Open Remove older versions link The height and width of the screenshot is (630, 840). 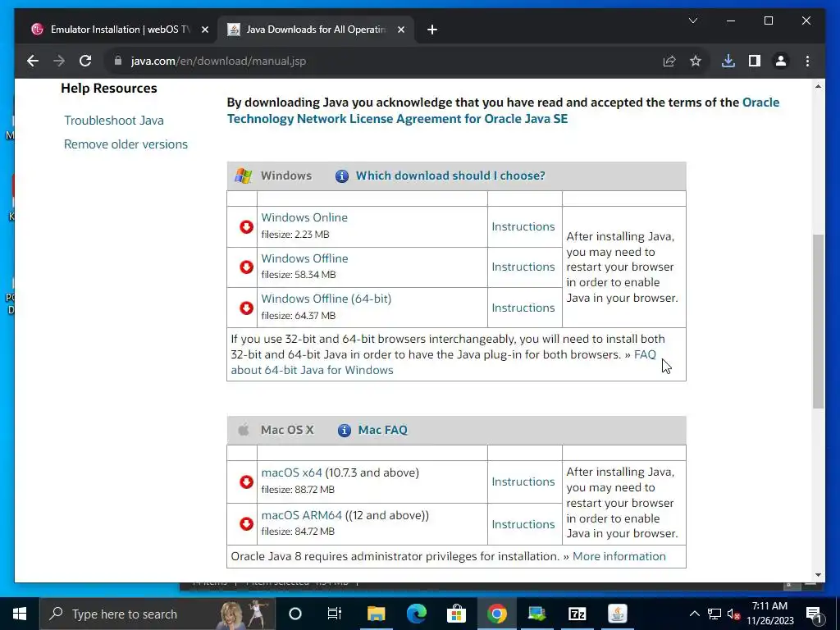pos(126,144)
